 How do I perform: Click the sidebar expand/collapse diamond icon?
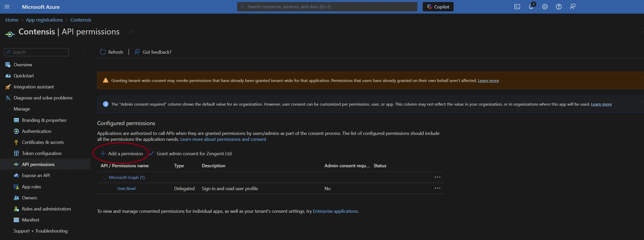pyautogui.click(x=74, y=52)
